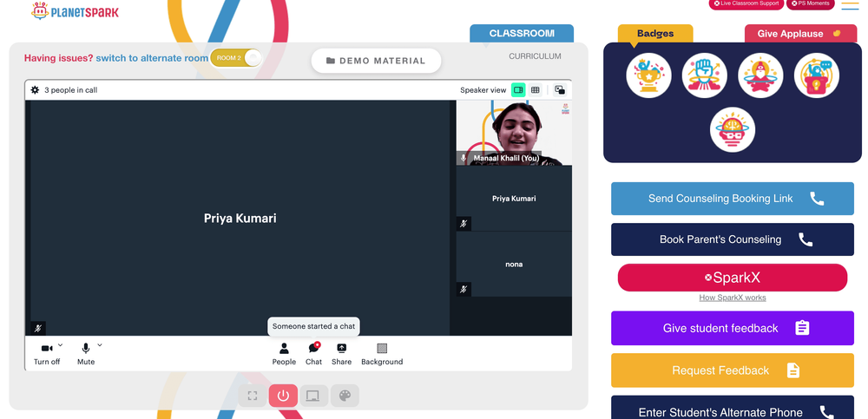Screen dimensions: 868x419
Task: Award the trophy star badge
Action: point(648,75)
